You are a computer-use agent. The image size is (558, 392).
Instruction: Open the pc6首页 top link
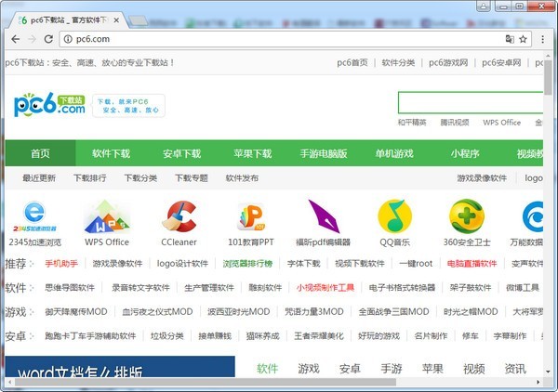tap(352, 63)
